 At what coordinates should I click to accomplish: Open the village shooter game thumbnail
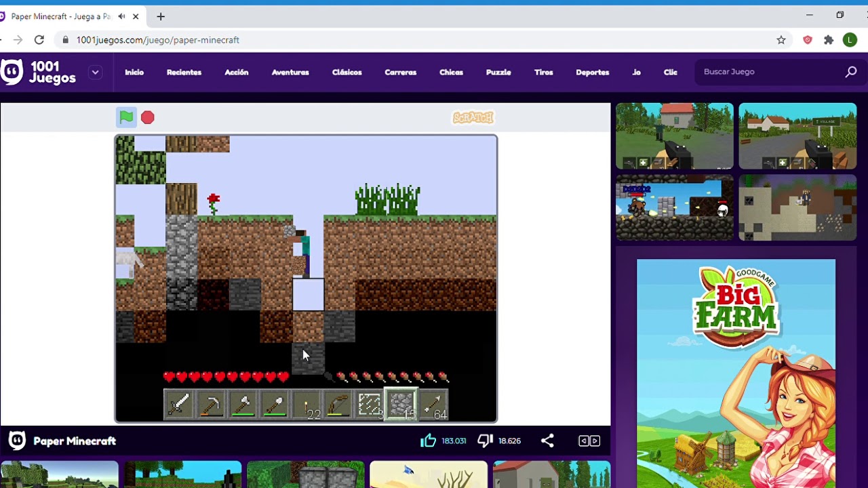coord(797,136)
